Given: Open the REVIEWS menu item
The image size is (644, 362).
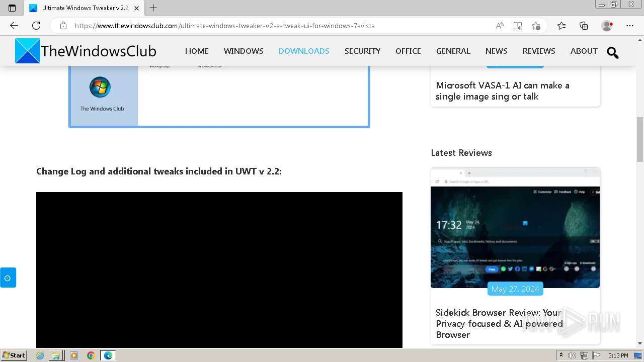Looking at the screenshot, I should coord(539,51).
